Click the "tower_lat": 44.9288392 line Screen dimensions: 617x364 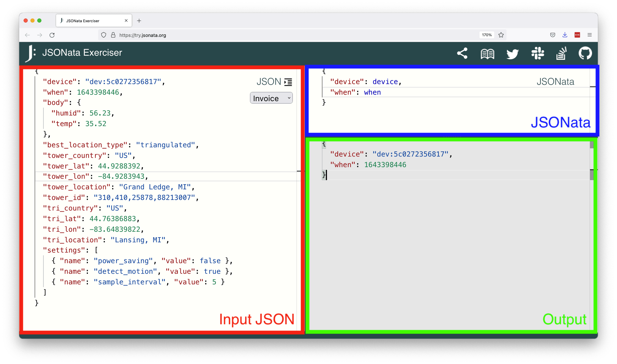(93, 166)
